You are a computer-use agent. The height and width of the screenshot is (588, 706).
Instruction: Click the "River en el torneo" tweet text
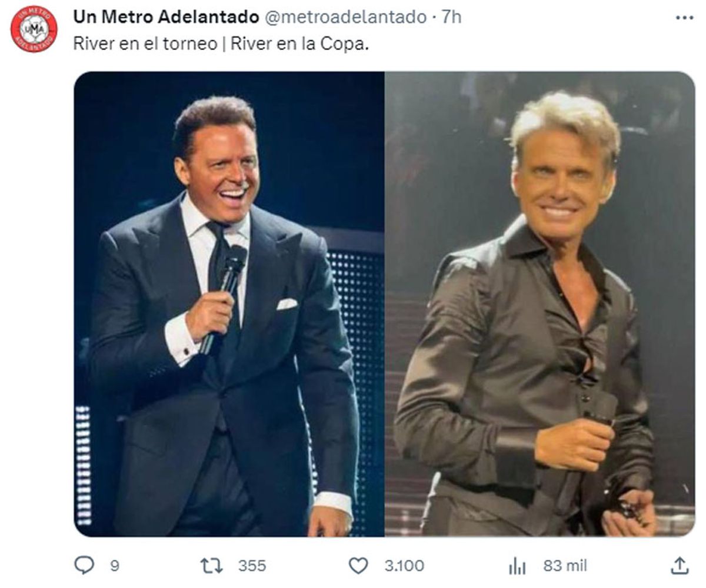(145, 45)
